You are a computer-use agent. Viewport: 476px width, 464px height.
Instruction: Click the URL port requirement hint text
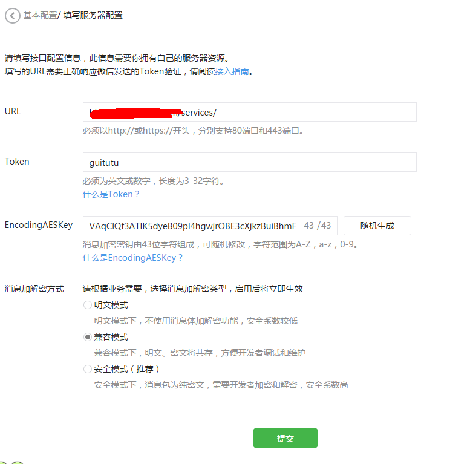click(x=192, y=131)
